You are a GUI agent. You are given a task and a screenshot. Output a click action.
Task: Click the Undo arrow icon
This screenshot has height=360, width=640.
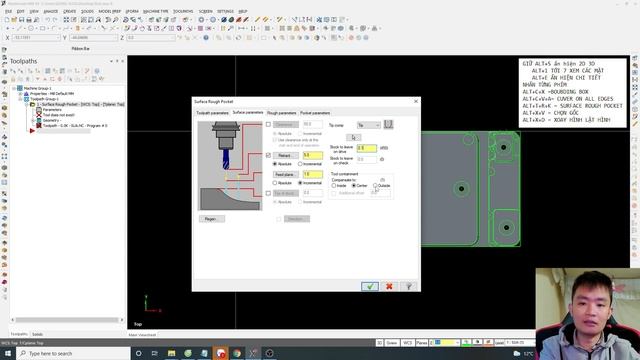(47, 20)
